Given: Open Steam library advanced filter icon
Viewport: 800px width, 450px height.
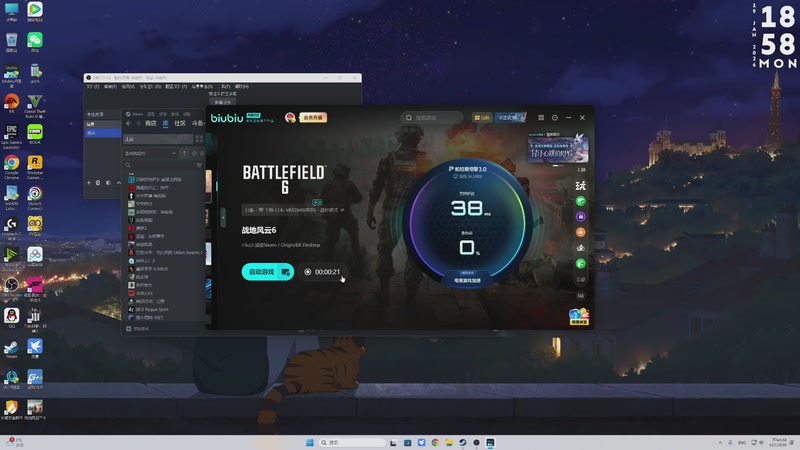Looking at the screenshot, I should (199, 165).
